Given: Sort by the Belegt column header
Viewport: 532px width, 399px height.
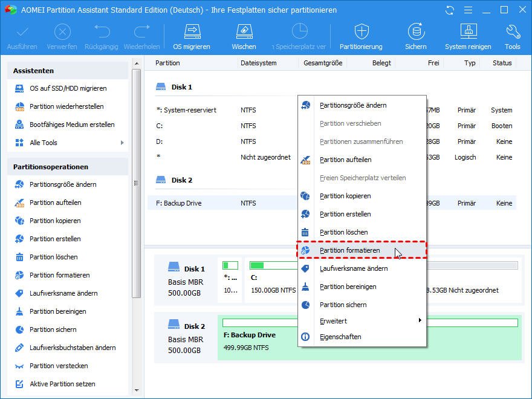Looking at the screenshot, I should [381, 63].
